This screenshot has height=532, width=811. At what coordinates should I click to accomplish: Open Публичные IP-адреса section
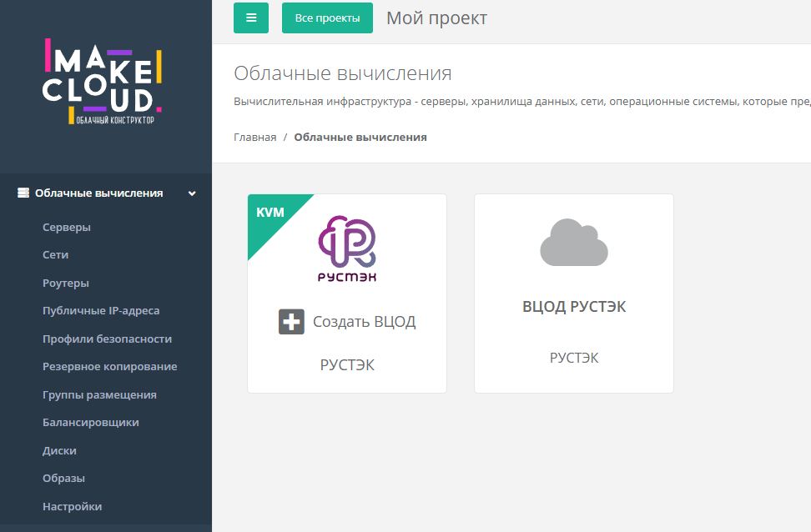click(x=101, y=311)
